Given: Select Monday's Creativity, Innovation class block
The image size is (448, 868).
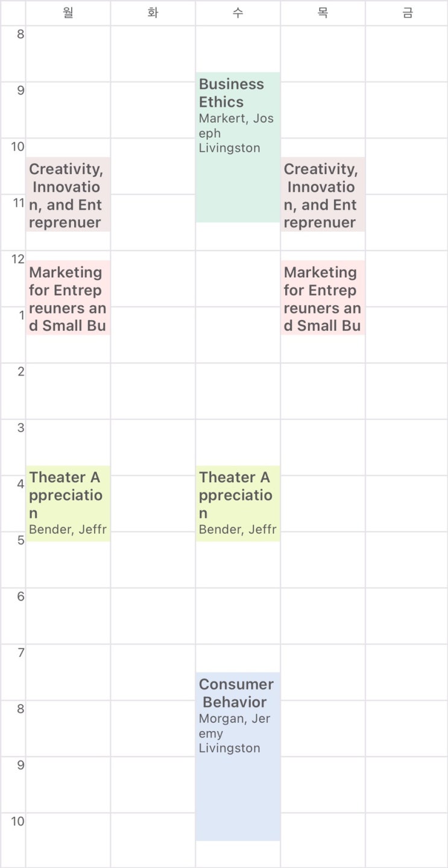Looking at the screenshot, I should pos(68,194).
